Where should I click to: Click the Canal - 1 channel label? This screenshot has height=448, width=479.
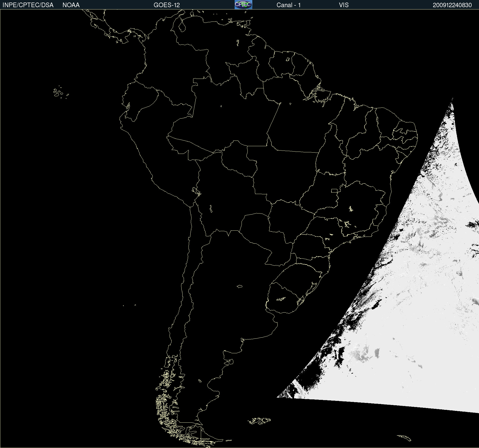tap(289, 5)
